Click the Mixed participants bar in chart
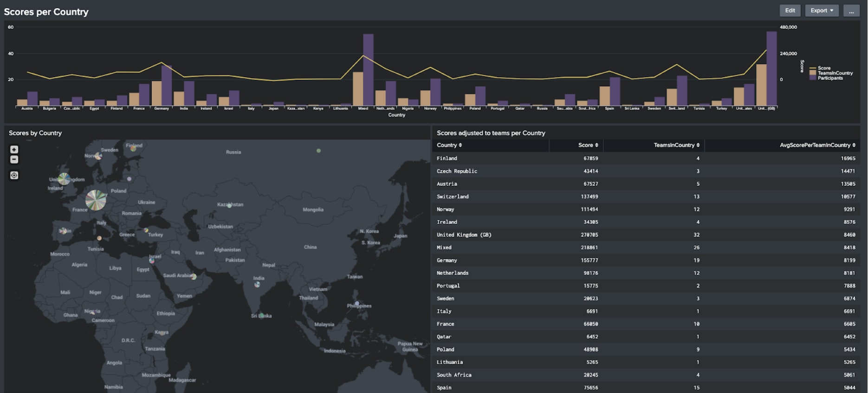The width and height of the screenshot is (868, 393). point(369,70)
